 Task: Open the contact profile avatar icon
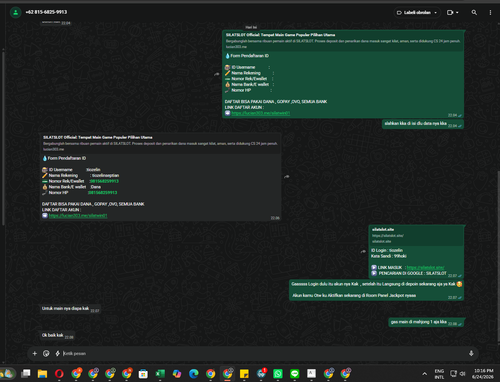point(15,12)
